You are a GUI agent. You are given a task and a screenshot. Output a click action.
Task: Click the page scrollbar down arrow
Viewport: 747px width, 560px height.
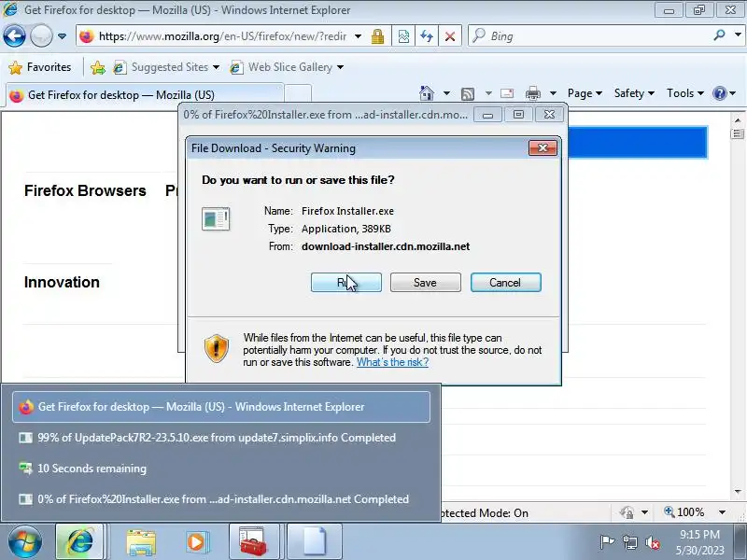coord(738,492)
